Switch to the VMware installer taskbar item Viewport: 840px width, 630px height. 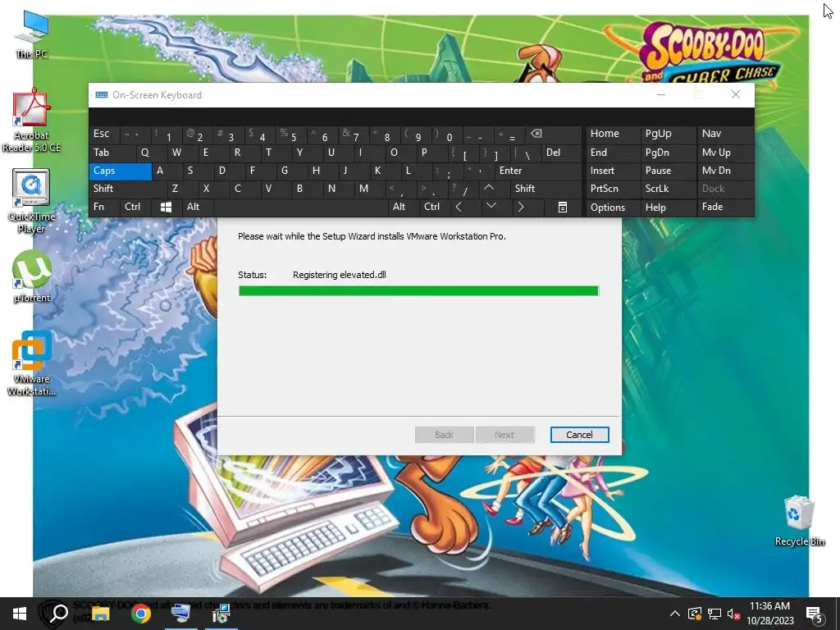tap(221, 614)
